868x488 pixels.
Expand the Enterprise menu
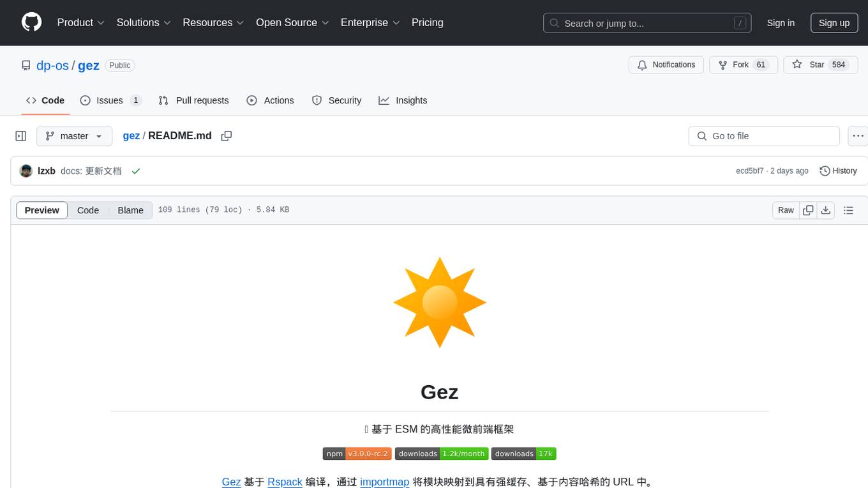[370, 22]
